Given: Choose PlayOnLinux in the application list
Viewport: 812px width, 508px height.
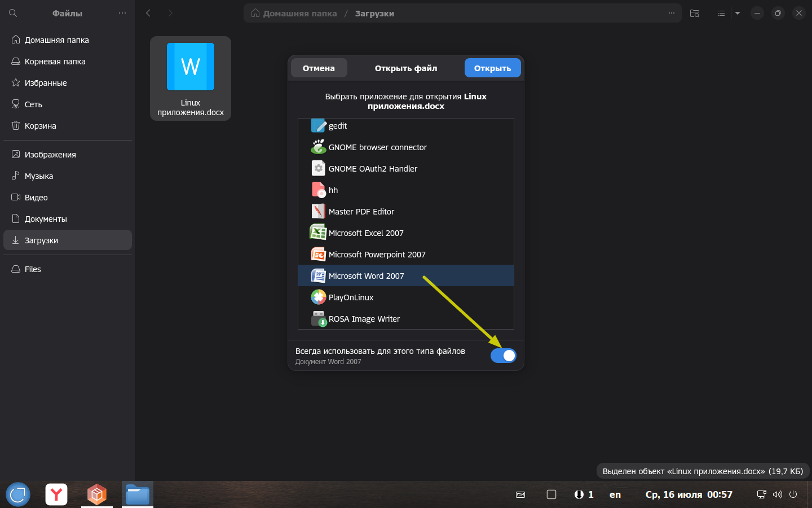Looking at the screenshot, I should [x=406, y=297].
